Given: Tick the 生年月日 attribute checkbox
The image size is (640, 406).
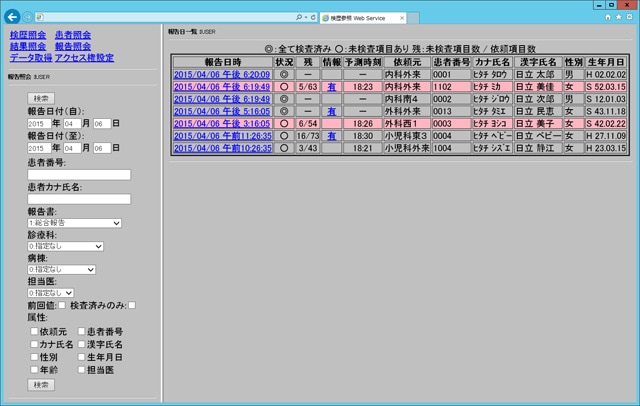Looking at the screenshot, I should pyautogui.click(x=79, y=357).
